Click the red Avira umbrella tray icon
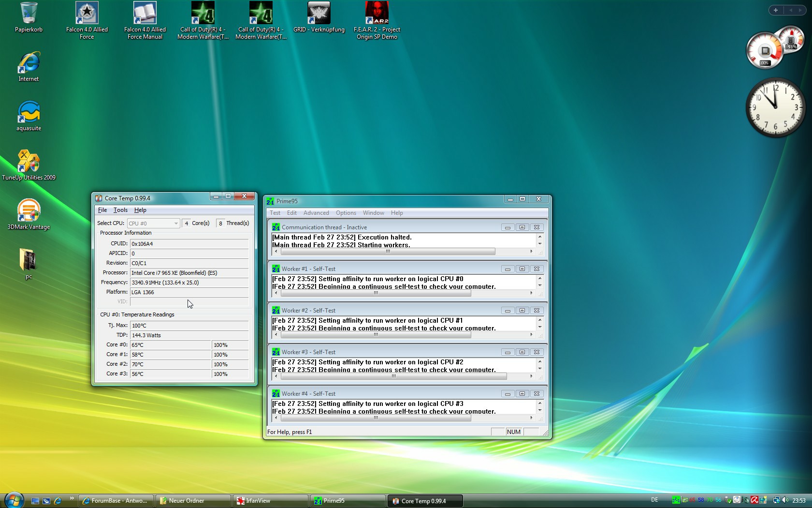This screenshot has width=812, height=508. pos(754,500)
